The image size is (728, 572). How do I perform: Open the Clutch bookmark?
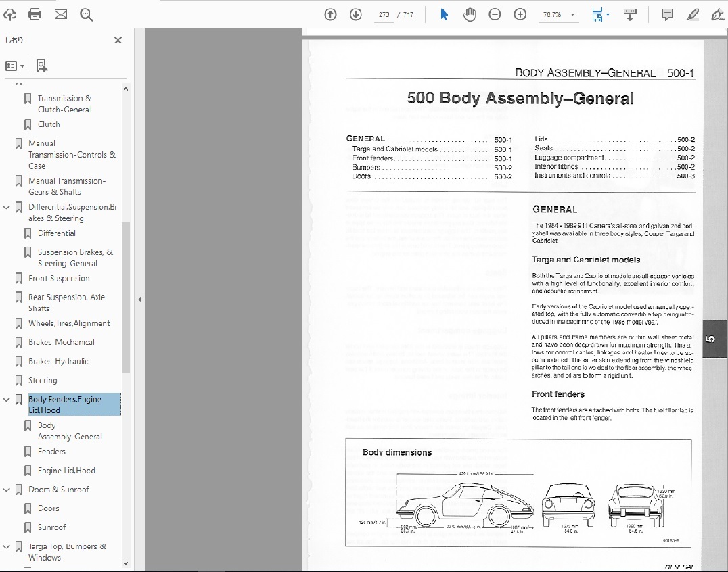coord(49,124)
